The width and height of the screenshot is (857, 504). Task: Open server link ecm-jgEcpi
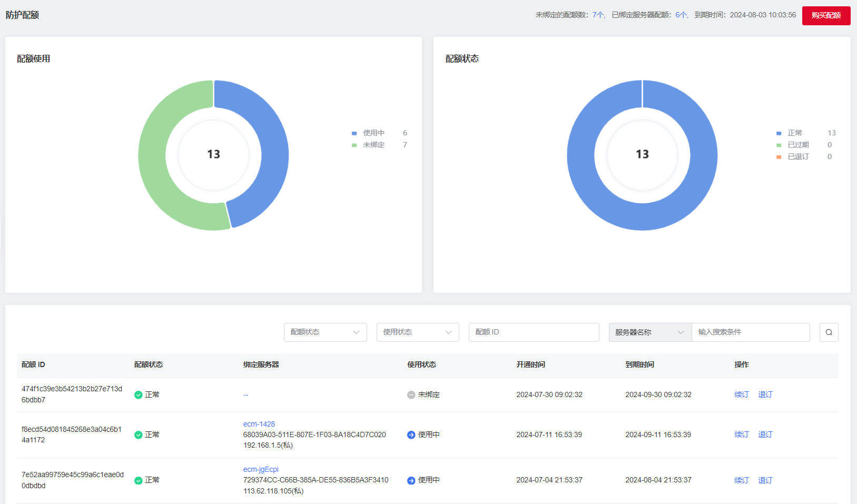[x=261, y=469]
